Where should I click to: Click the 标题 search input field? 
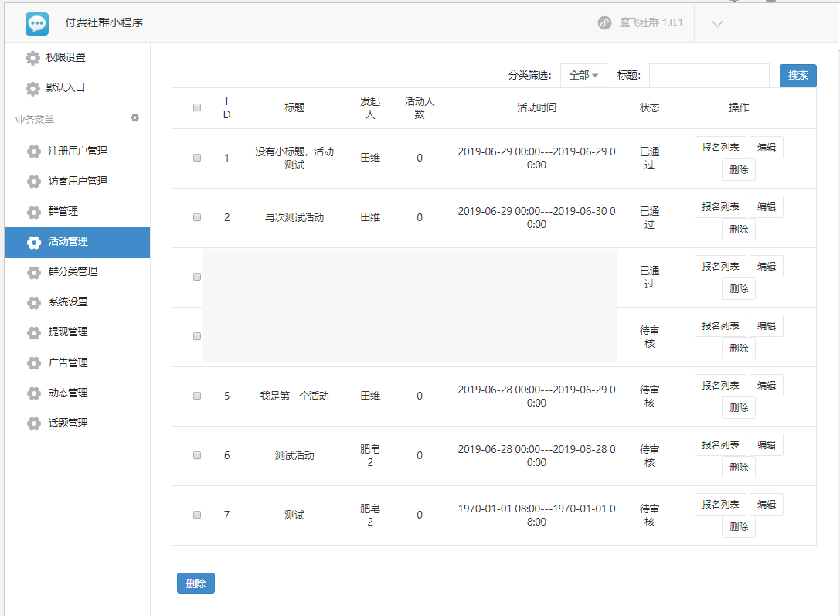(708, 75)
